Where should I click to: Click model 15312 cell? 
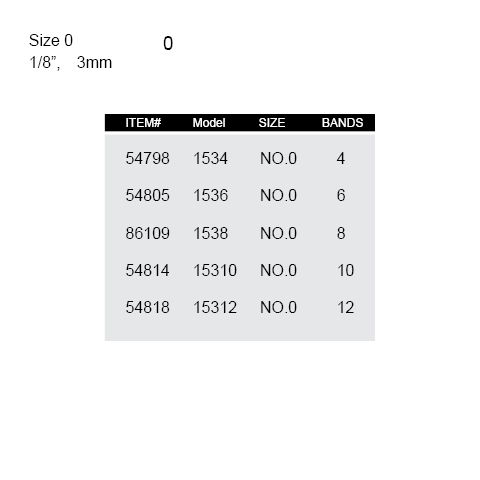pyautogui.click(x=215, y=307)
